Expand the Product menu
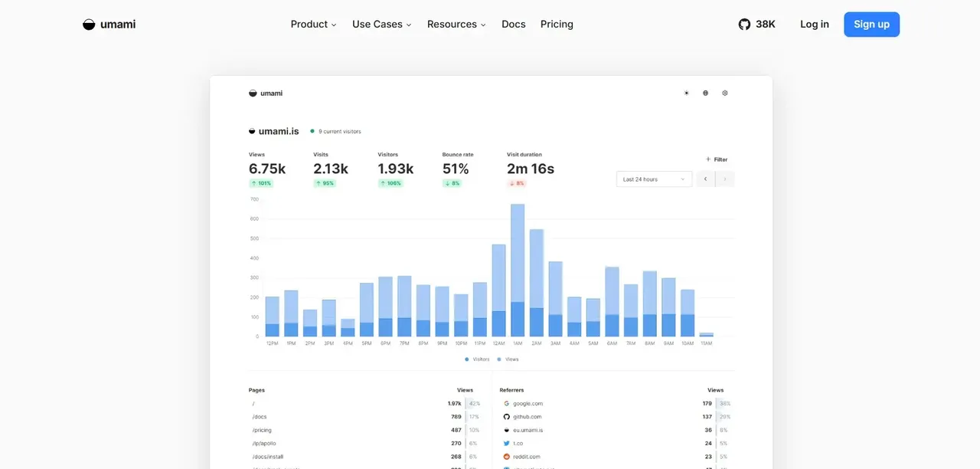This screenshot has height=469, width=980. click(x=313, y=25)
